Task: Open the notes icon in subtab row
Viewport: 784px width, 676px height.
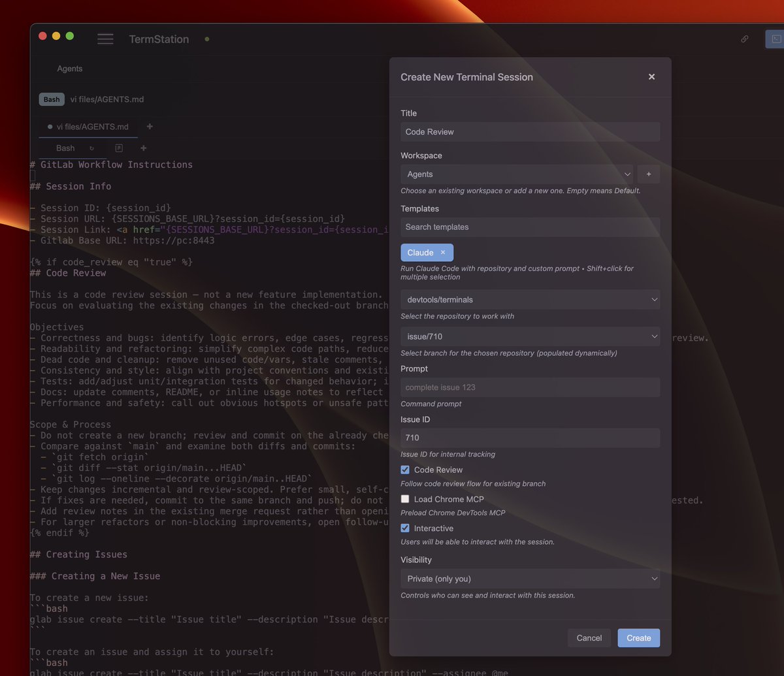Action: tap(119, 148)
